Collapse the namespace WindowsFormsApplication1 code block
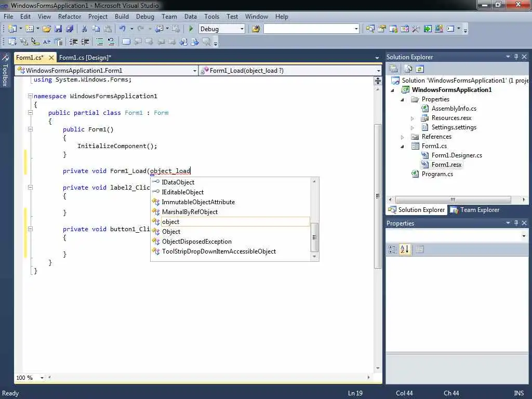This screenshot has height=399, width=532. click(x=30, y=96)
